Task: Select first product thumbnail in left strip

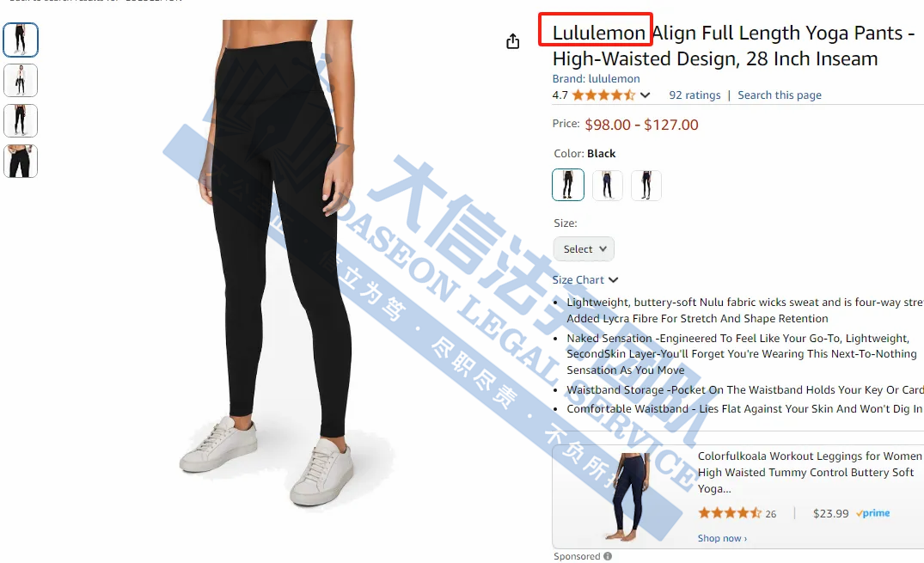Action: click(21, 40)
